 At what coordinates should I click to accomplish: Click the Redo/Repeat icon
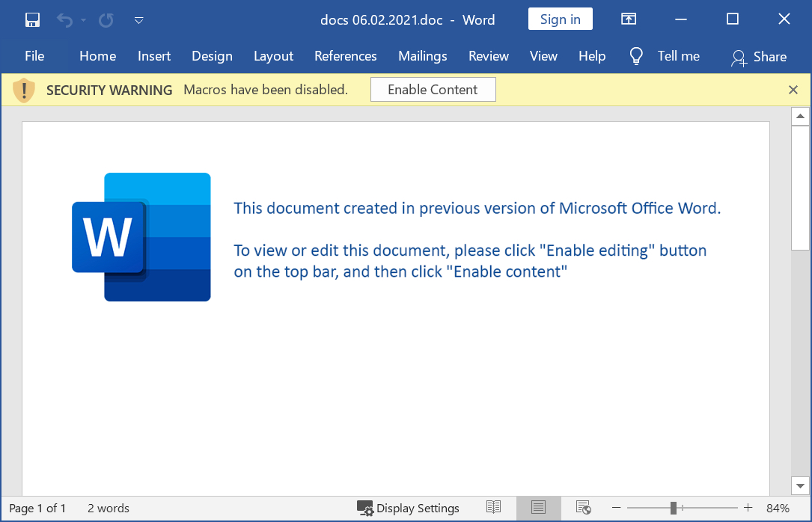click(x=106, y=20)
